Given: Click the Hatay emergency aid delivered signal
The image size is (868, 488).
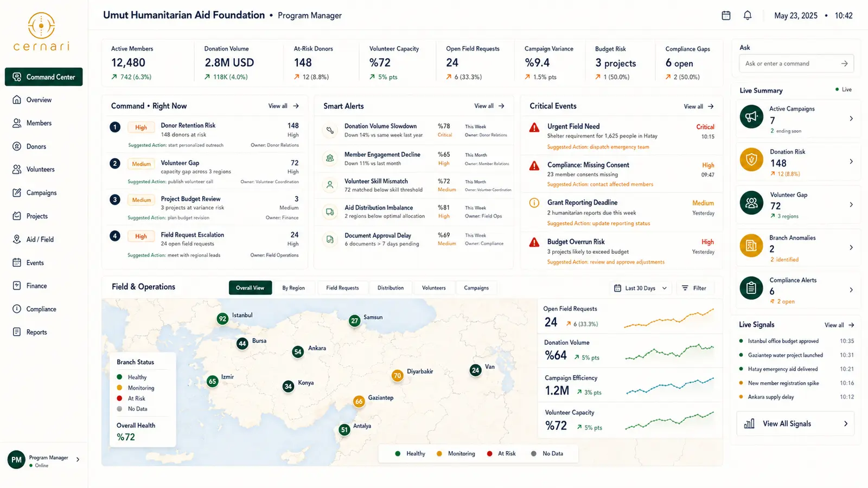Looking at the screenshot, I should click(783, 369).
